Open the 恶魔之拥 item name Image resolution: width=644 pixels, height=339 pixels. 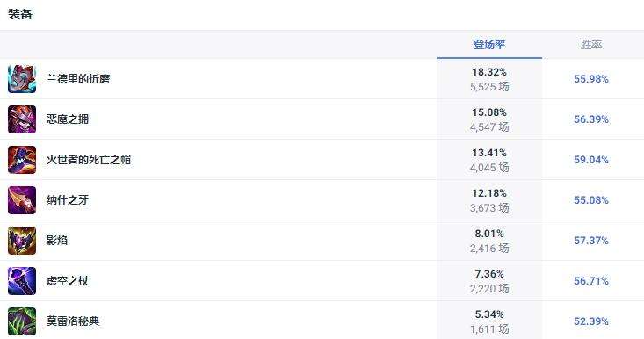pos(68,119)
